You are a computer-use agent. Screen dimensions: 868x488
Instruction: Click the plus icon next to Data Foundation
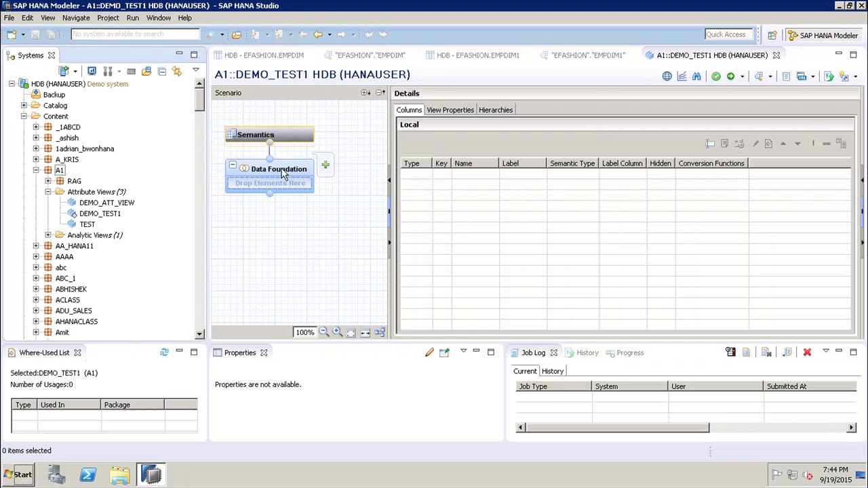(x=325, y=165)
